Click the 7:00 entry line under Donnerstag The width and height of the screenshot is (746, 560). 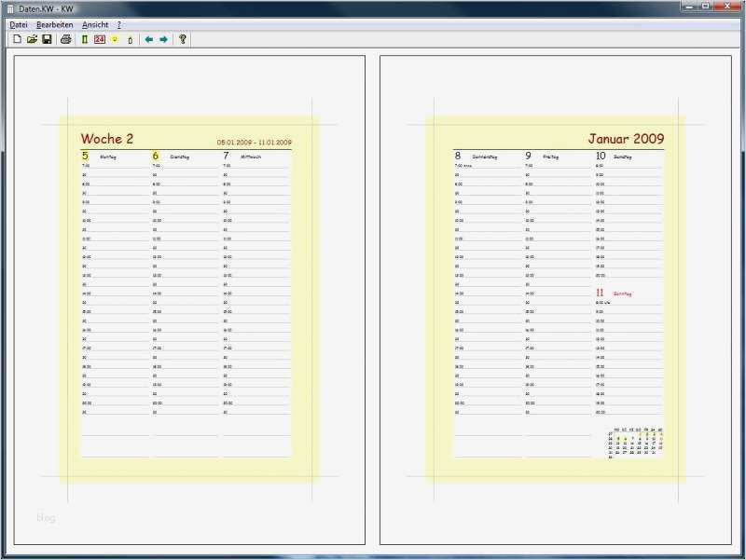pyautogui.click(x=488, y=166)
